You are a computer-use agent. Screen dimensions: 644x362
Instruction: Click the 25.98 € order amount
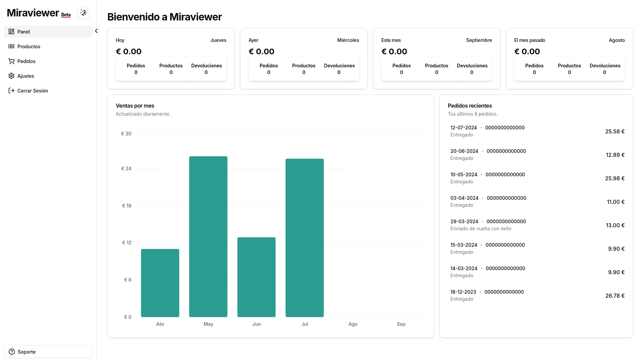tap(615, 178)
